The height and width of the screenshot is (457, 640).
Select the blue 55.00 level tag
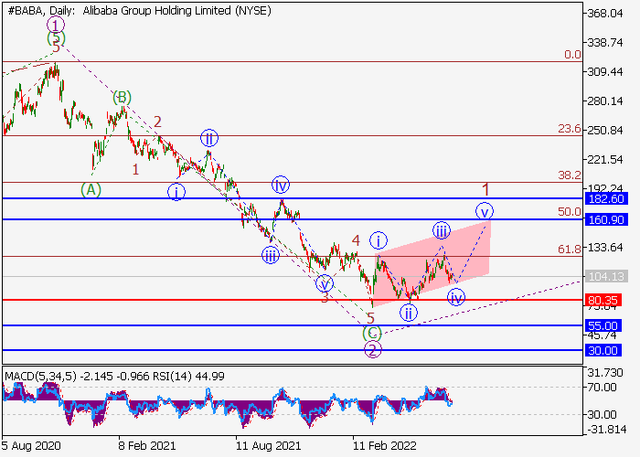[604, 326]
